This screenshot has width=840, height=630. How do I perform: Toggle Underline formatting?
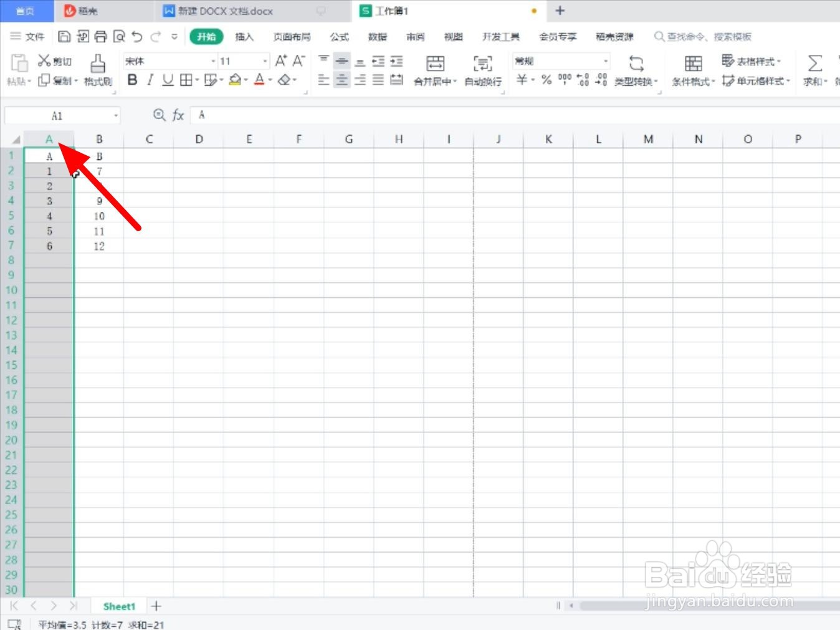click(x=168, y=80)
